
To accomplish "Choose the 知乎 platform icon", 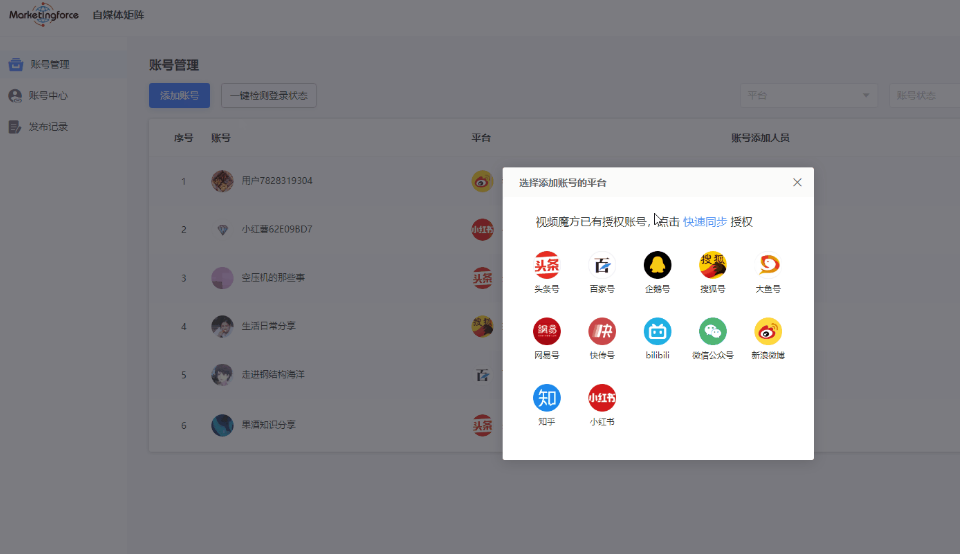I will 546,398.
